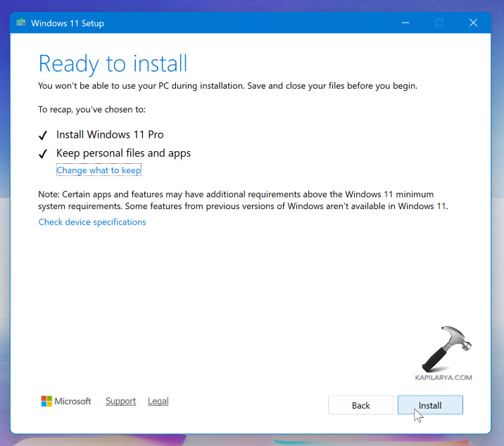Go back with the Back button
Image resolution: width=504 pixels, height=446 pixels.
[360, 405]
